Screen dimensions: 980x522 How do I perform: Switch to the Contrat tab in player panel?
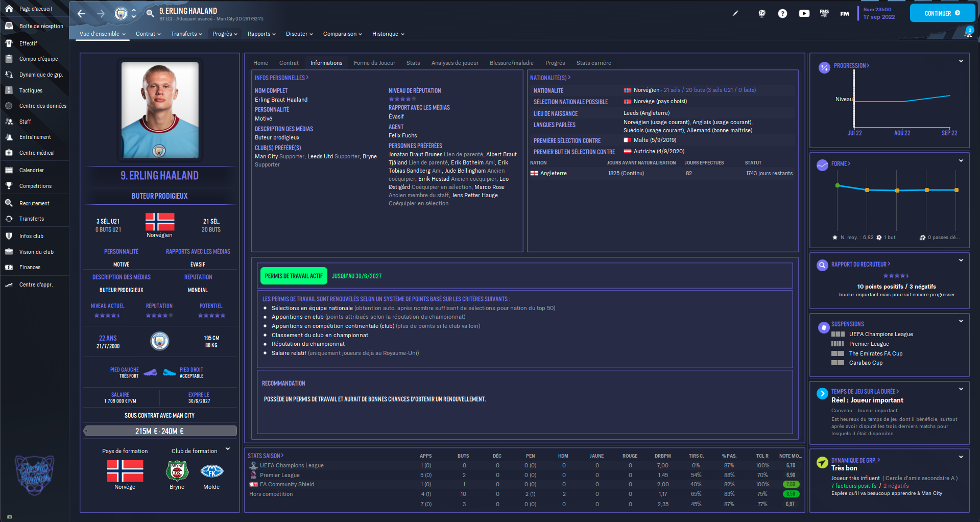(289, 63)
